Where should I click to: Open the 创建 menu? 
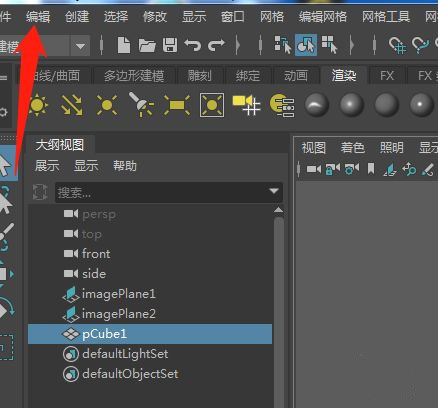(x=77, y=16)
